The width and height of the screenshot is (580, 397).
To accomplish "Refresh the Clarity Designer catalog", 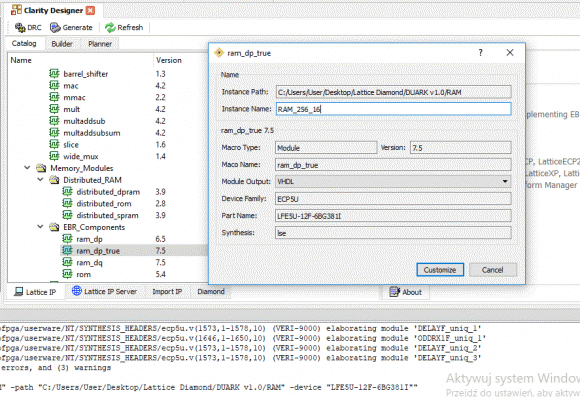I will point(124,27).
